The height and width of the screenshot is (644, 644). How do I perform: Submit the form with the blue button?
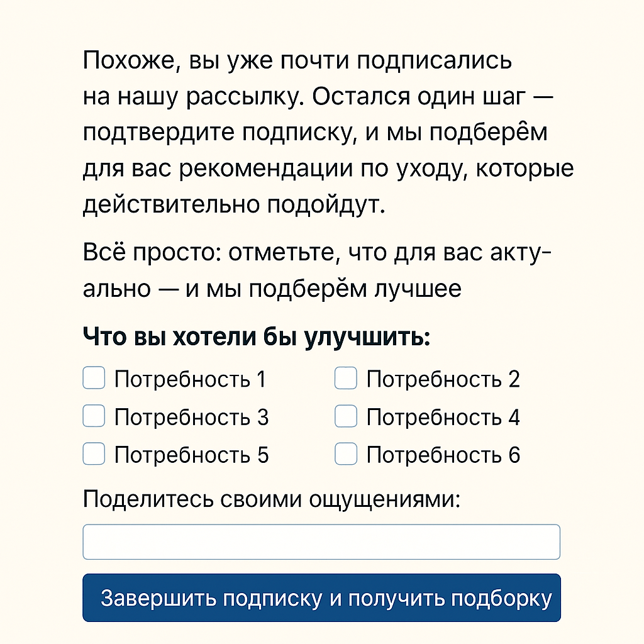click(x=321, y=597)
